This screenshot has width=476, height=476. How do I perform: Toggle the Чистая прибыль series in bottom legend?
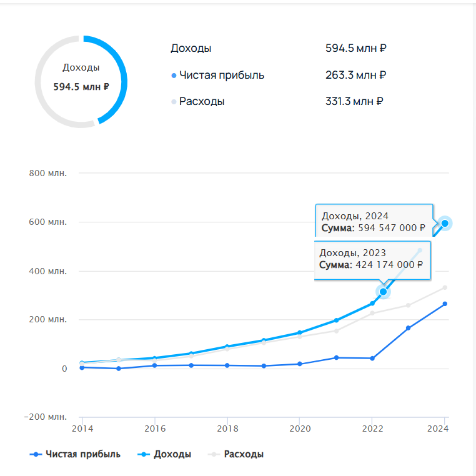tap(76, 454)
